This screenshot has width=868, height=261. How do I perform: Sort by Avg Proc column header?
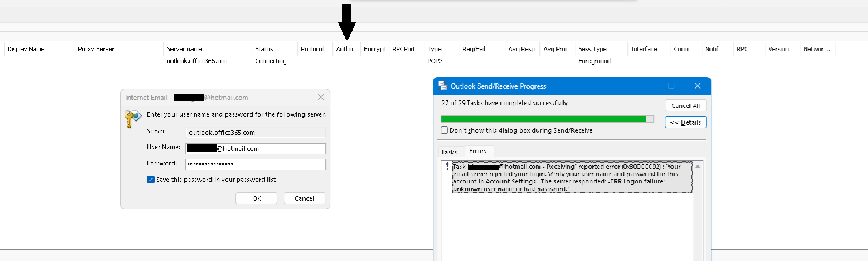[557, 49]
